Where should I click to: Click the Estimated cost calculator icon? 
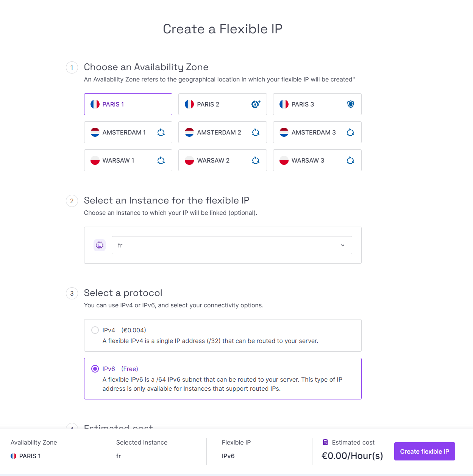click(325, 442)
